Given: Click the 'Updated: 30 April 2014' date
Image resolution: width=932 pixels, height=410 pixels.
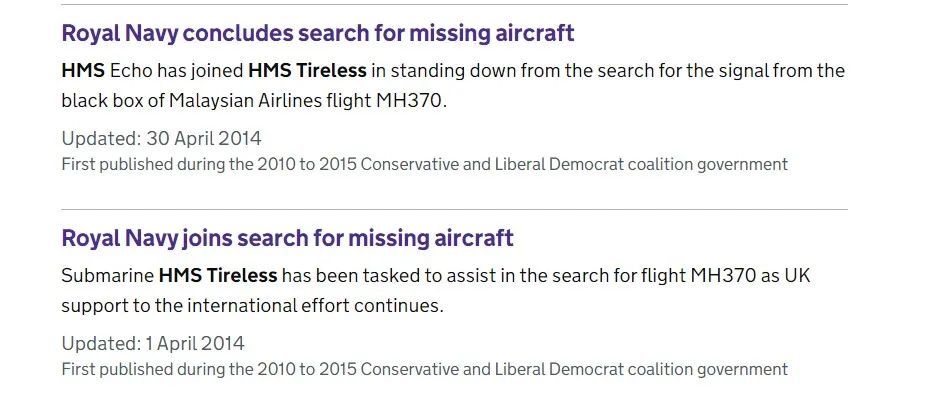Looking at the screenshot, I should (161, 138).
